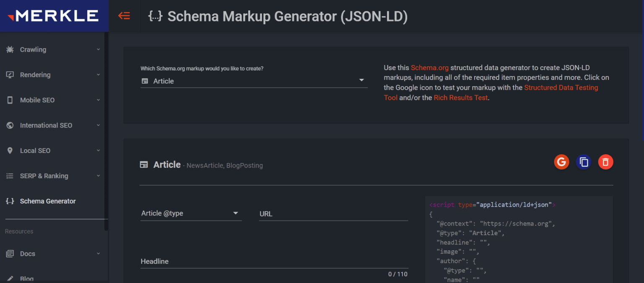The height and width of the screenshot is (283, 644).
Task: Open the Blog sidebar entry
Action: 26,278
